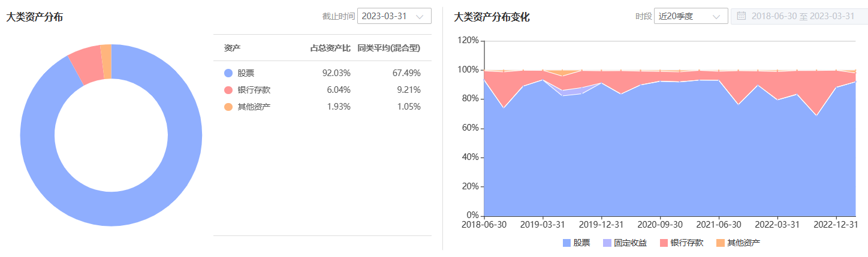868x257 pixels.
Task: Click the blue 股票 dot in table
Action: [x=228, y=73]
